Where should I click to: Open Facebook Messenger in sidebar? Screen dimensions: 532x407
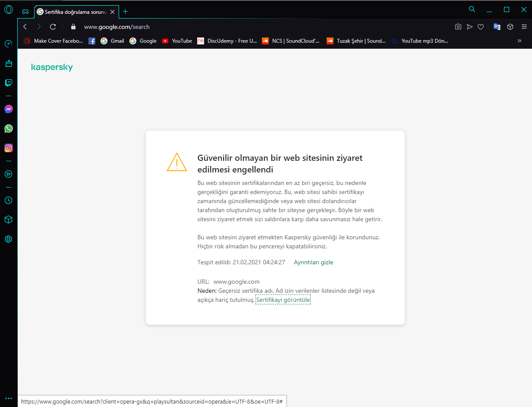click(x=8, y=109)
